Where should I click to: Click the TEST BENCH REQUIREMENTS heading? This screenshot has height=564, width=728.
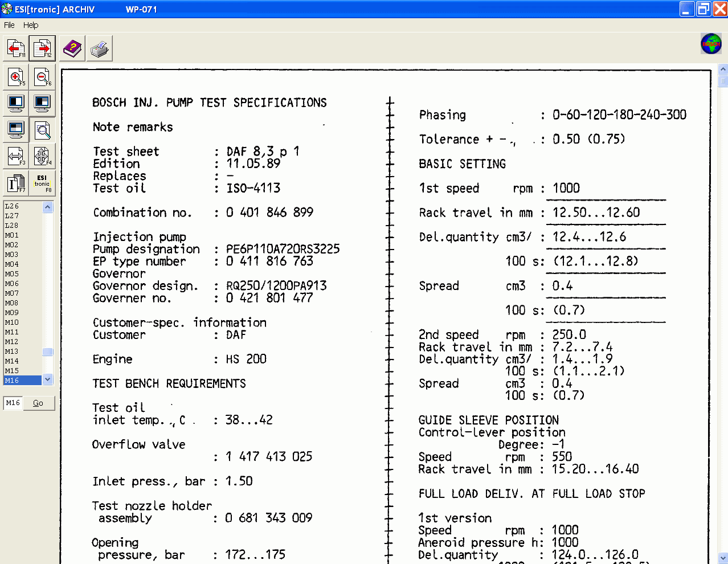coord(169,383)
